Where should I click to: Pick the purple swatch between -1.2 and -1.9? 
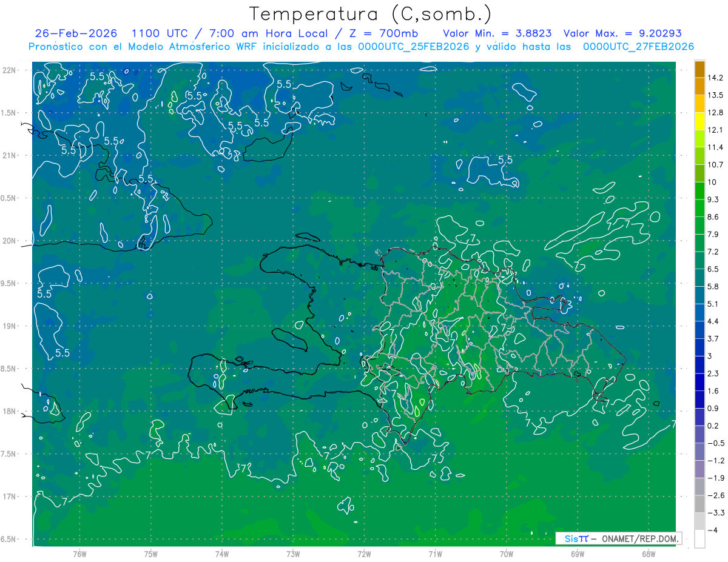699,469
